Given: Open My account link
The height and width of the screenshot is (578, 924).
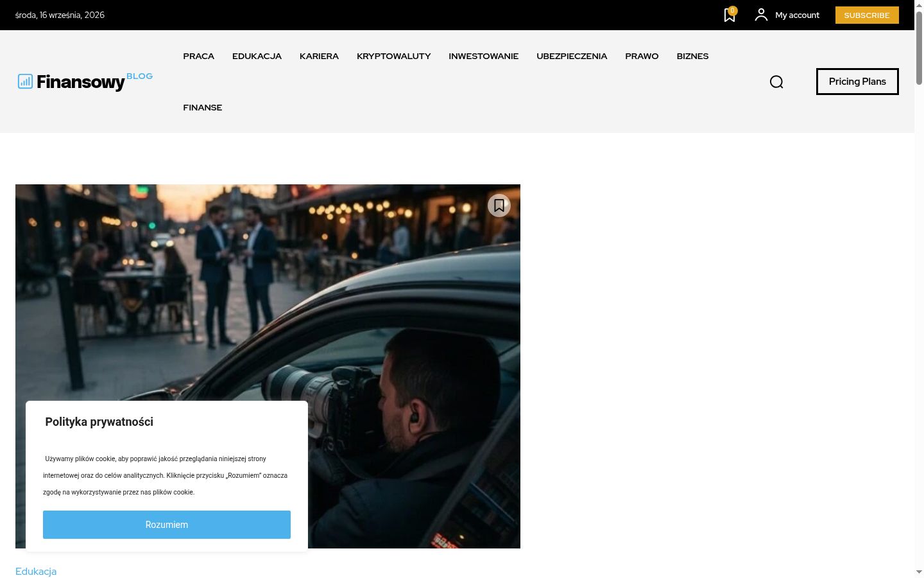Looking at the screenshot, I should pyautogui.click(x=797, y=15).
